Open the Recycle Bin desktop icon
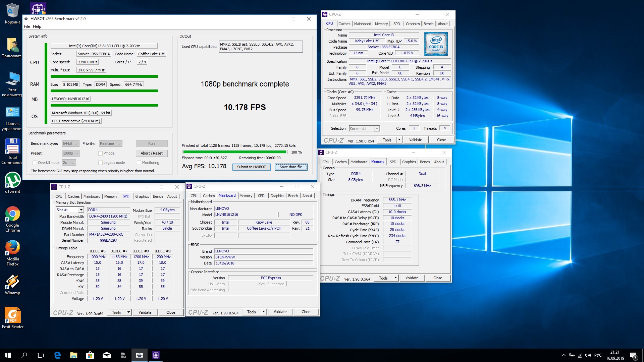Image resolution: width=644 pixels, height=362 pixels. [x=12, y=14]
